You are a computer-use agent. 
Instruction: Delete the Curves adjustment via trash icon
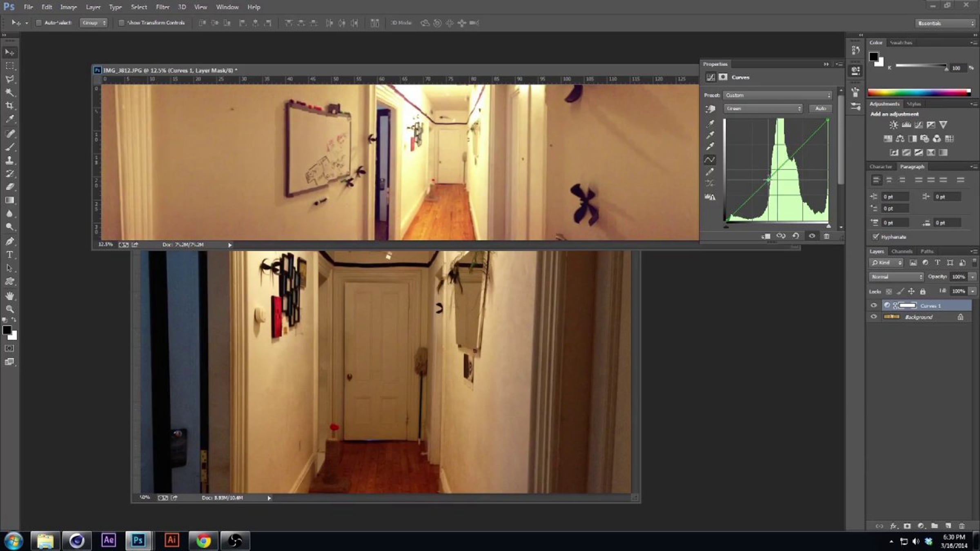pos(826,236)
